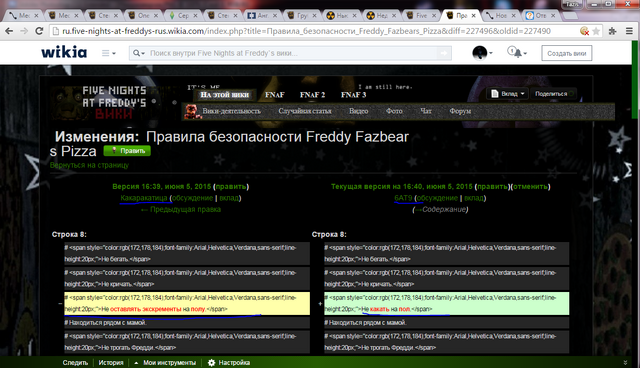This screenshot has height=368, width=640.
Task: Follow the Вернуться на страницу link
Action: (89, 165)
